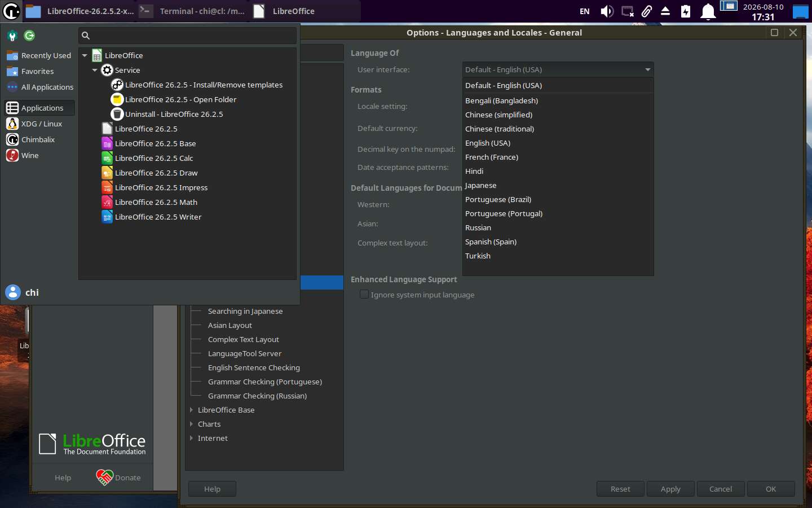The image size is (812, 508).
Task: Click the LibreOffice Calc green icon
Action: click(107, 158)
